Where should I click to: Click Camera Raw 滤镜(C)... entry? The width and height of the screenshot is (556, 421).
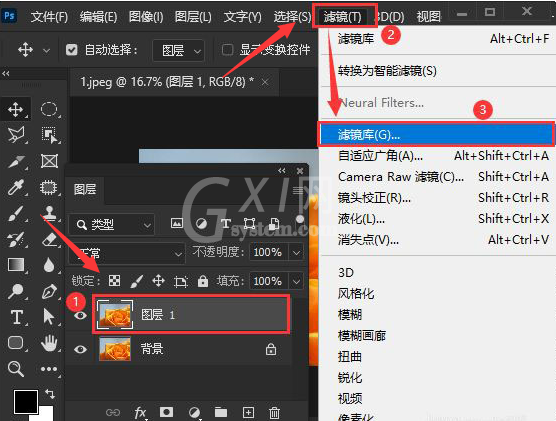438,177
